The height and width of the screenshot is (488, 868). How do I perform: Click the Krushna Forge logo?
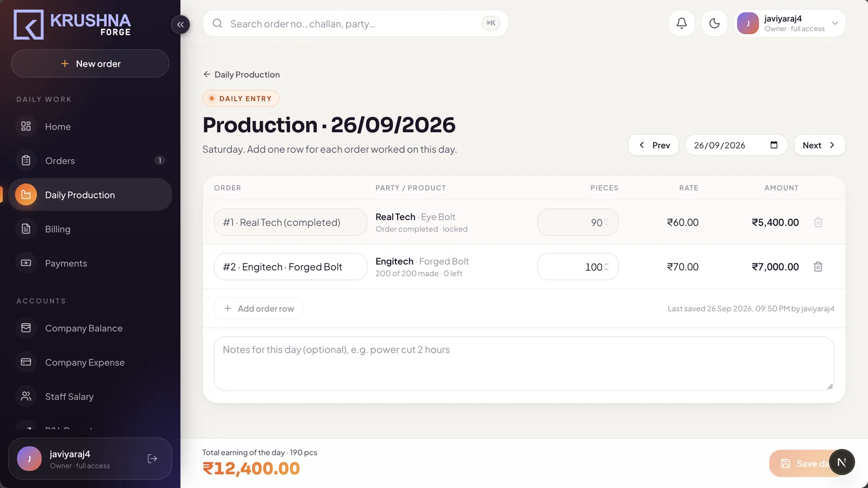(x=72, y=24)
